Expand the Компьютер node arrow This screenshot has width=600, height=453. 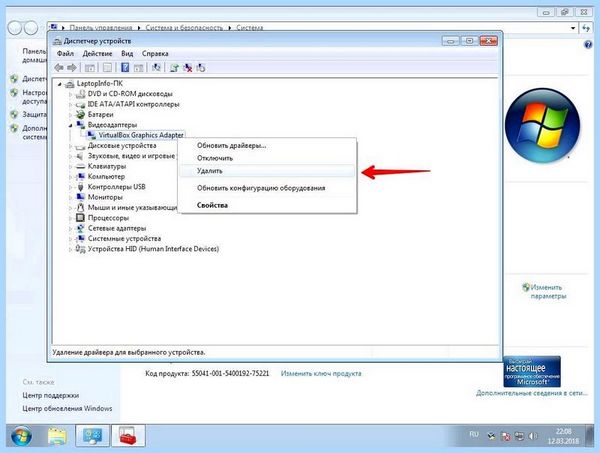point(70,177)
